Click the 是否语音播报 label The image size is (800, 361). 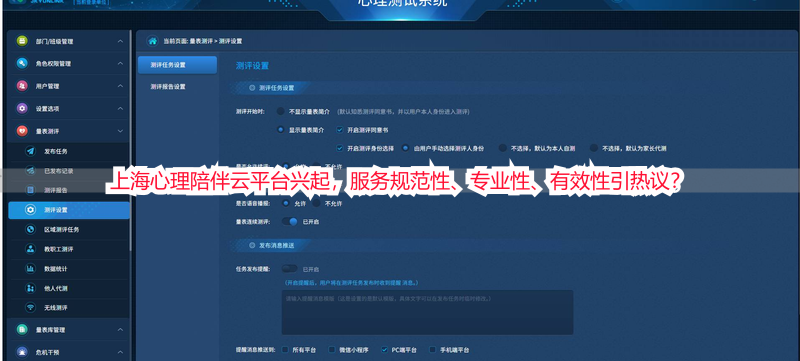pyautogui.click(x=253, y=203)
